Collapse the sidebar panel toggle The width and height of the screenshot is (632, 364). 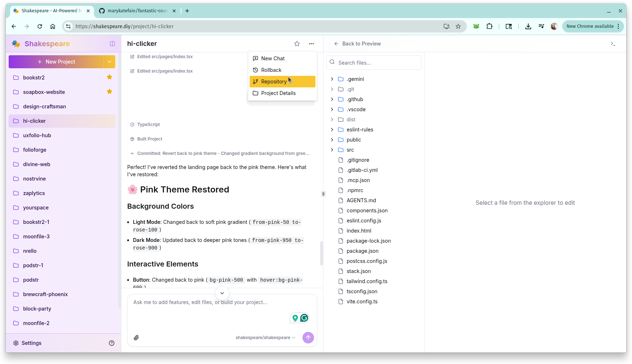click(x=112, y=44)
